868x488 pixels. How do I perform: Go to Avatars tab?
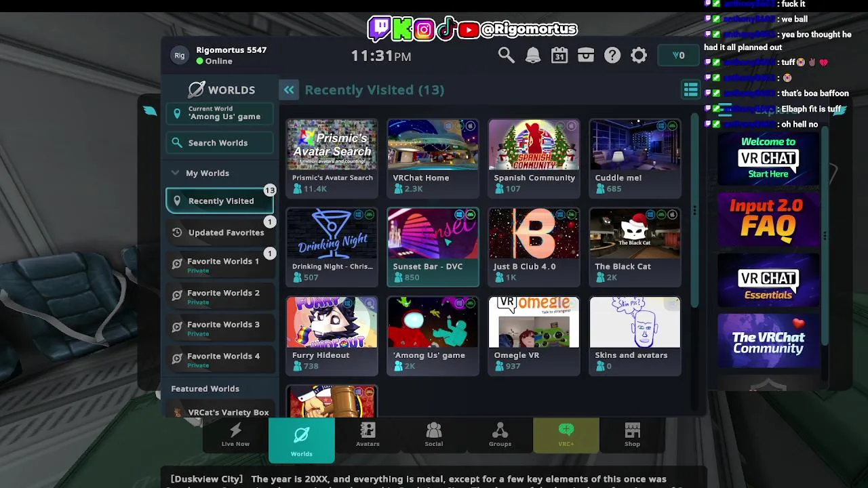pos(368,435)
